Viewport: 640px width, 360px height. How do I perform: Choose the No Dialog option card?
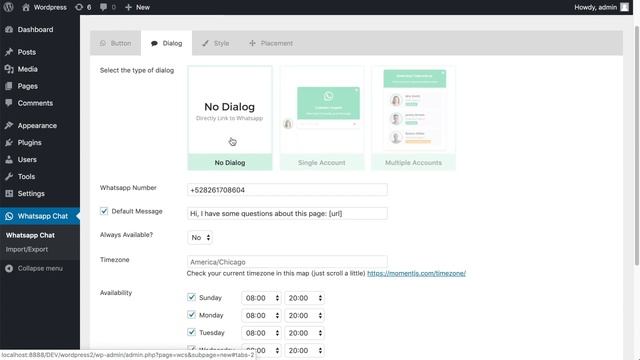[230, 118]
